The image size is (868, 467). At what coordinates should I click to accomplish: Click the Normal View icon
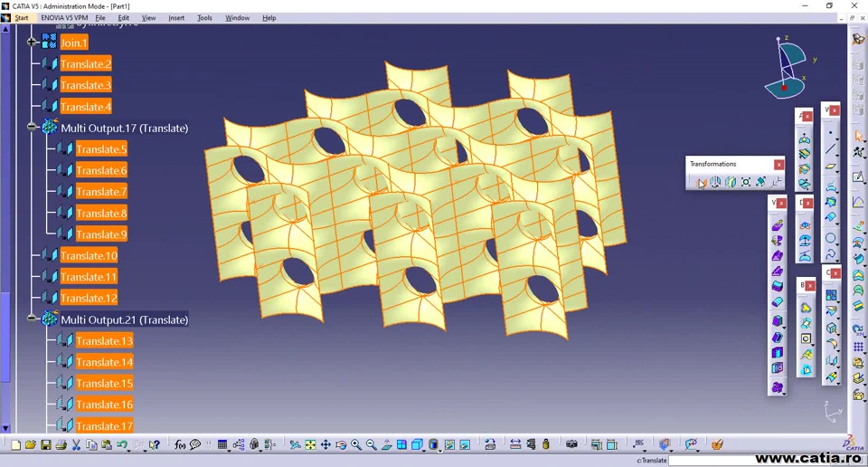point(386,444)
